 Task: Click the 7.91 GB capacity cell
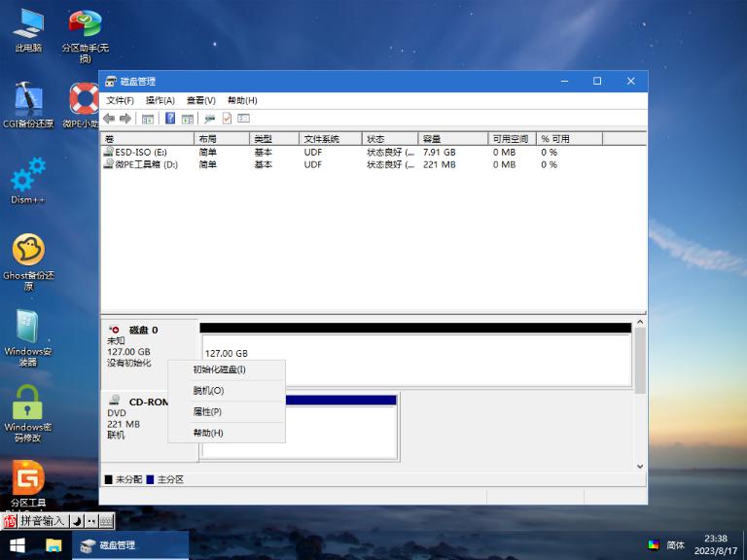[440, 152]
